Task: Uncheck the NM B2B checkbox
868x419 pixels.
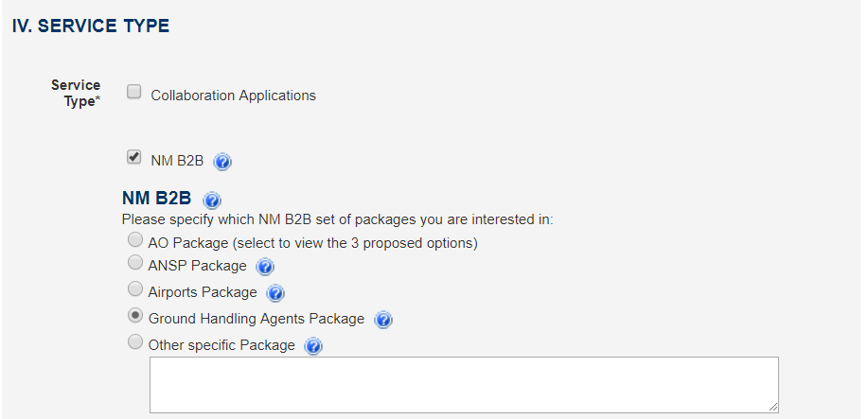Action: tap(134, 157)
